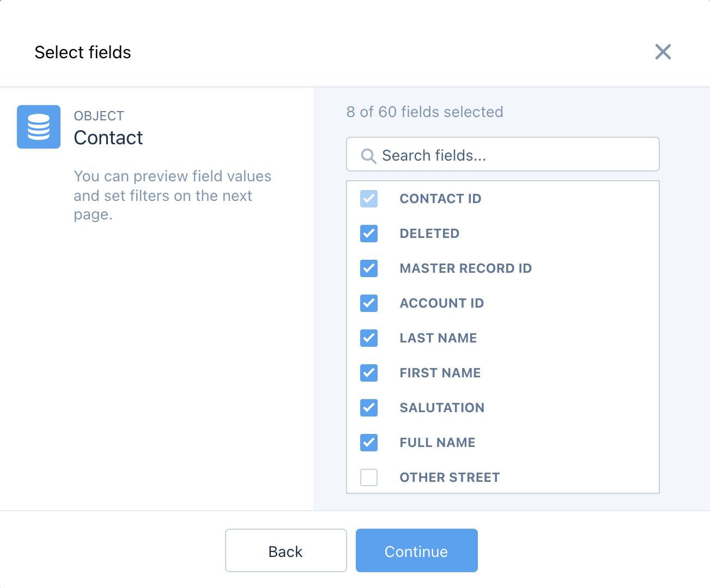Image resolution: width=710 pixels, height=588 pixels.
Task: Click the Contact object database icon
Action: [x=39, y=127]
